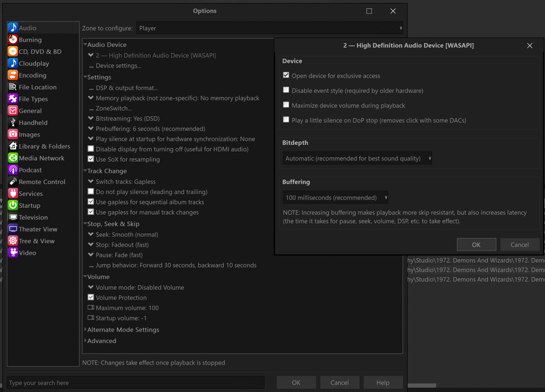Check Do not play silence option

click(91, 192)
